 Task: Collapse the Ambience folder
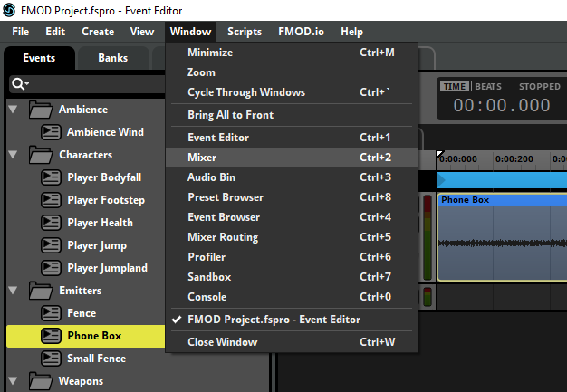[x=13, y=110]
